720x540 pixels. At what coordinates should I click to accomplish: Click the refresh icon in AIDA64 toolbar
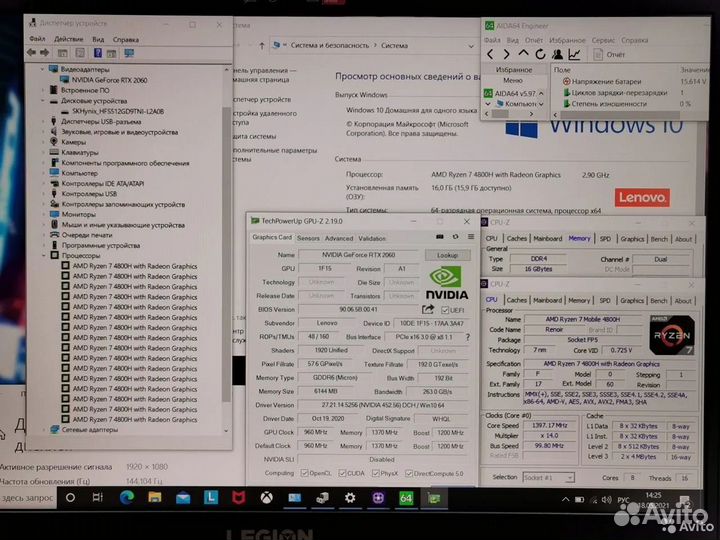coord(540,55)
